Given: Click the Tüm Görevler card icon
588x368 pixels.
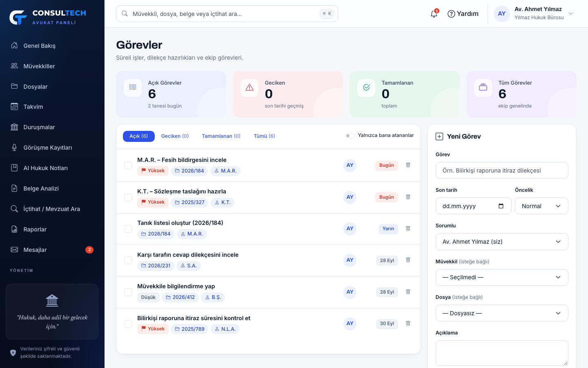Looking at the screenshot, I should 483,88.
